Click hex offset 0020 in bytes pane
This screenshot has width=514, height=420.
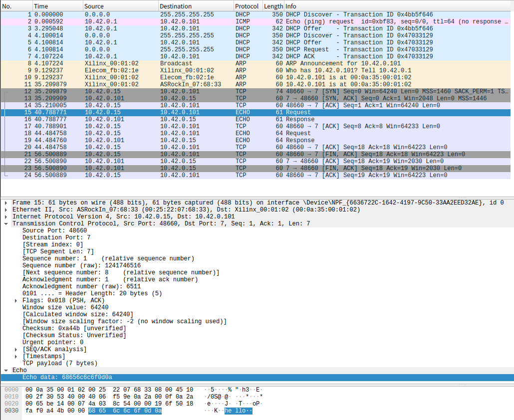pos(11,404)
